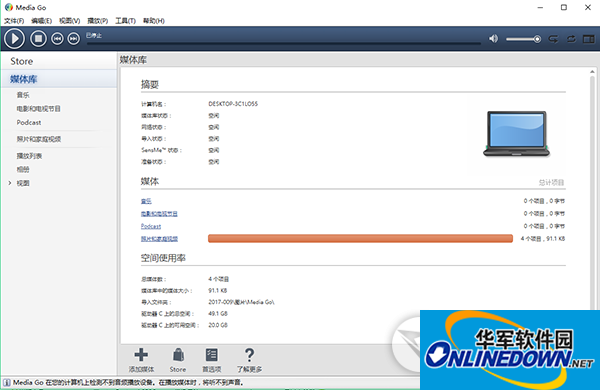Switch the player view layout icon
The width and height of the screenshot is (600, 390).
[589, 39]
